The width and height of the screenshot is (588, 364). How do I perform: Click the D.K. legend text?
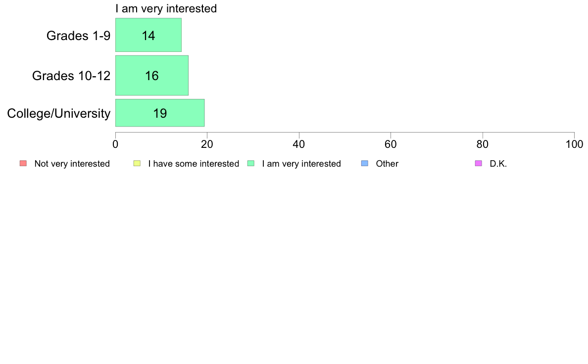pos(498,164)
